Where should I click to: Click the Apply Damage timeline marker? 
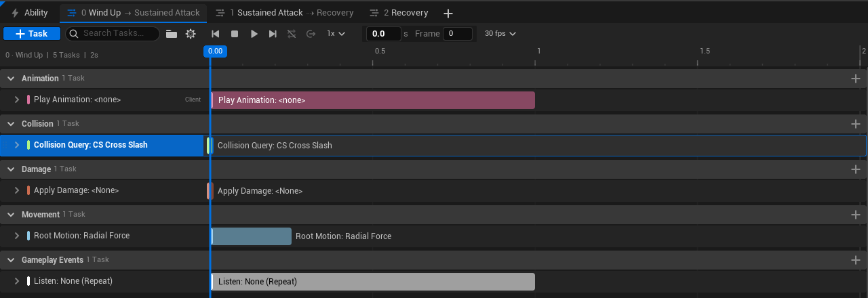pos(210,191)
